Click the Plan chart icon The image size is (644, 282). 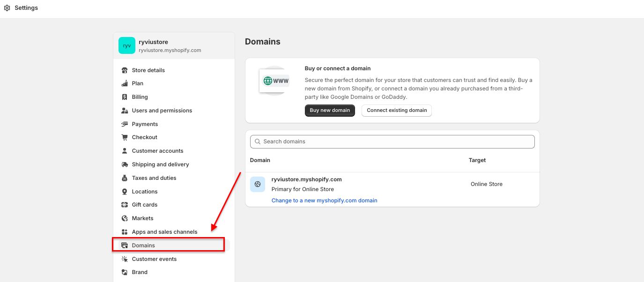tap(125, 83)
